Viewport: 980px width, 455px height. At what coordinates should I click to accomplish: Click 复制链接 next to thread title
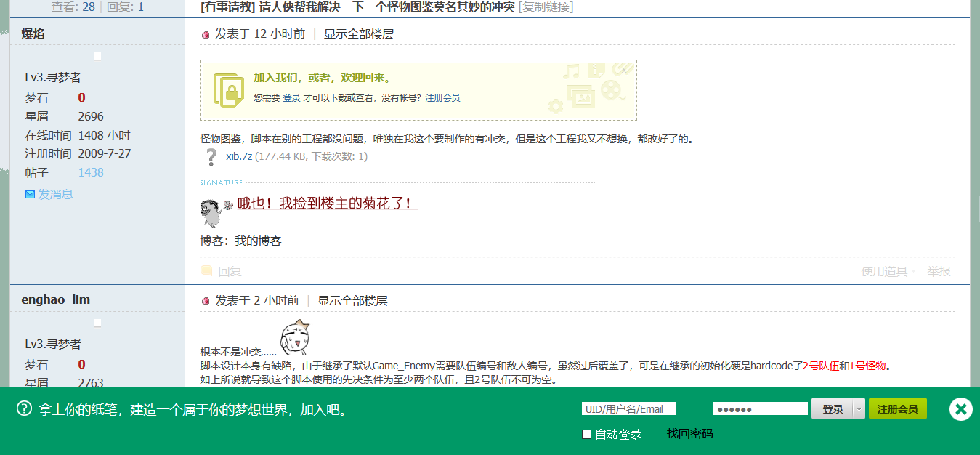click(x=546, y=7)
